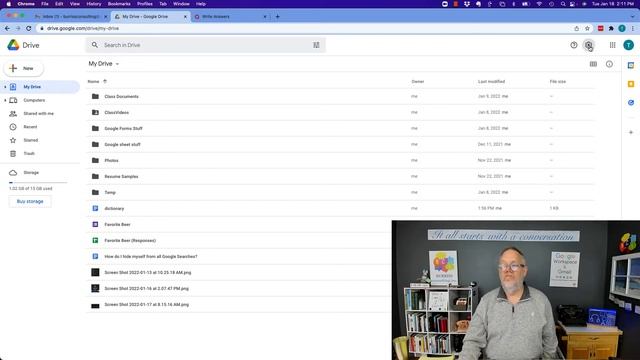Click the Wi-Fi status icon
Screen dimensions: 640x360
(x=539, y=4)
